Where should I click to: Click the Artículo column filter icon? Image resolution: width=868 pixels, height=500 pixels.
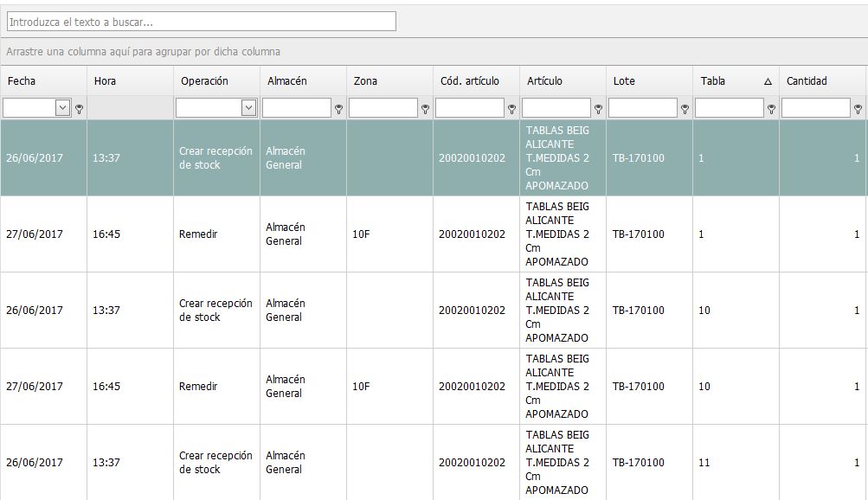pos(598,109)
